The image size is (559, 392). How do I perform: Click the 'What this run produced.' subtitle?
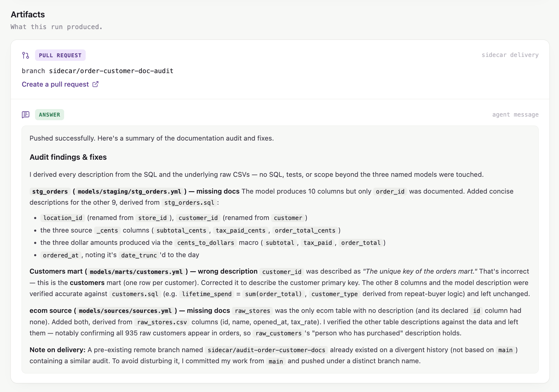[x=57, y=27]
